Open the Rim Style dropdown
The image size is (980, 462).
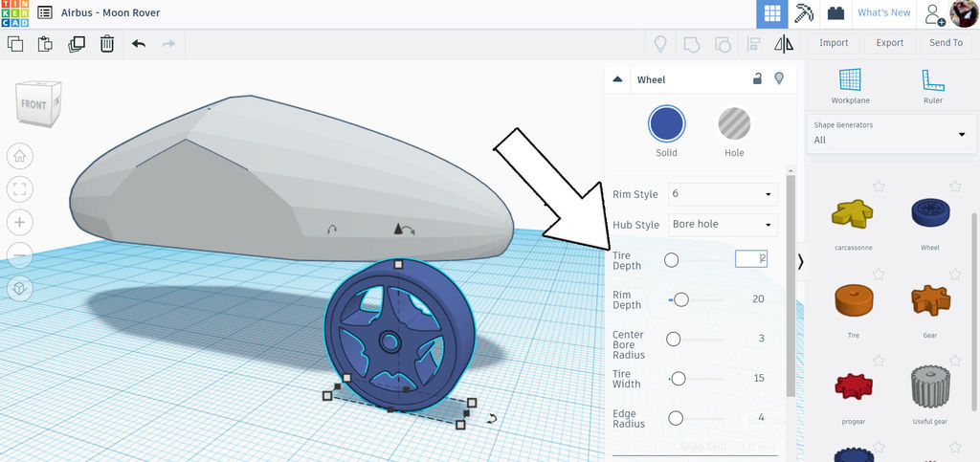[x=723, y=194]
